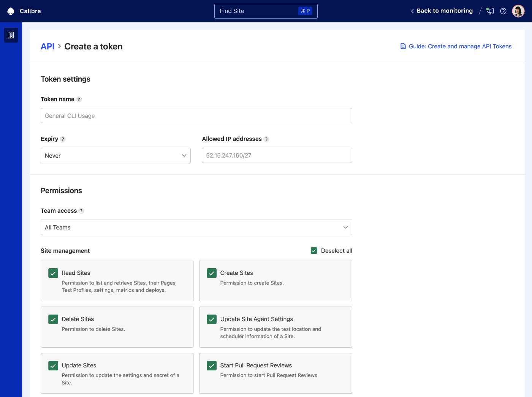Open Guide: Create and manage API Tokens
532x397 pixels.
point(460,46)
